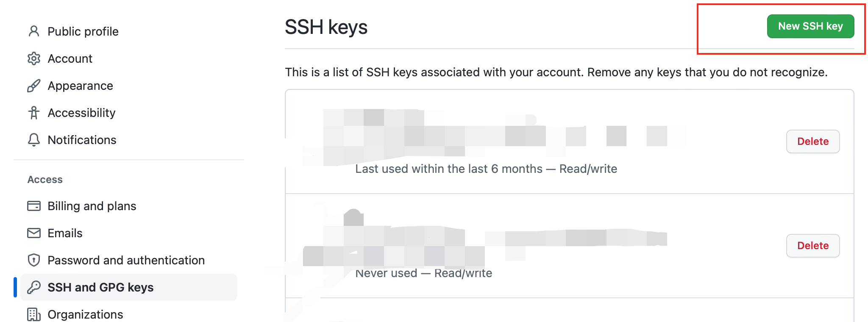This screenshot has width=868, height=322.
Task: Select SSH and GPG keys item
Action: [x=129, y=287]
